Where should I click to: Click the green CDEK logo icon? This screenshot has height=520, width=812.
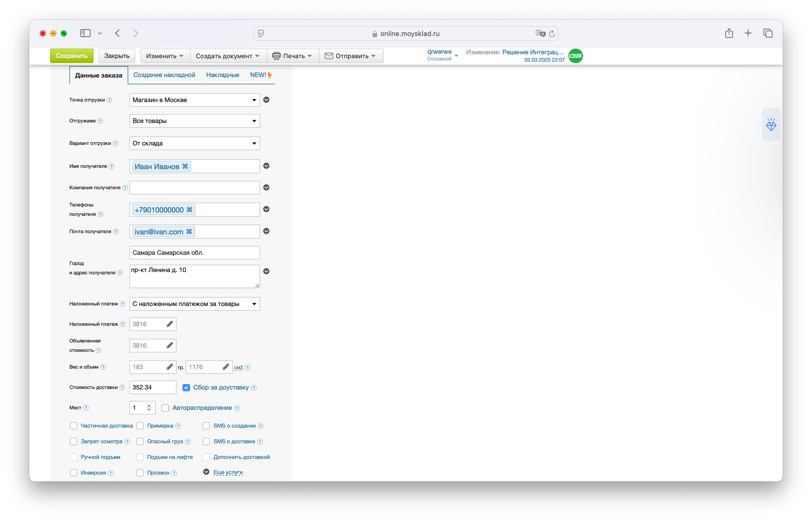(575, 56)
